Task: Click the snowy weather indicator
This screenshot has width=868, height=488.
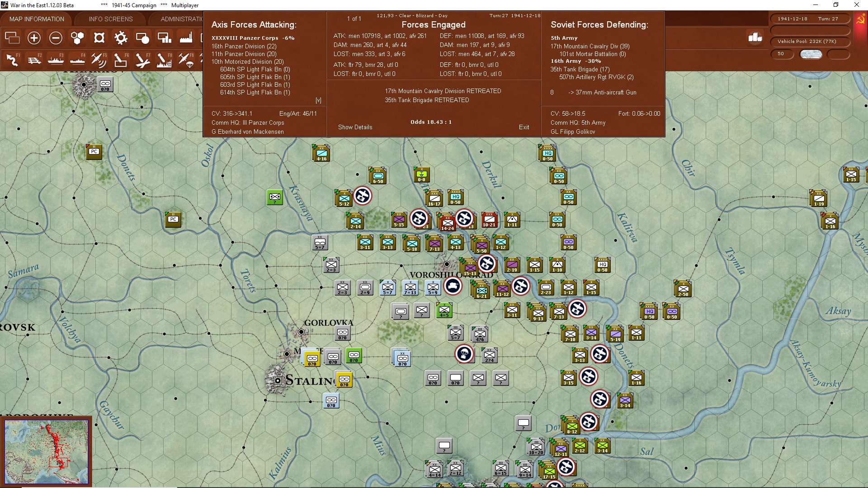Action: pos(811,54)
